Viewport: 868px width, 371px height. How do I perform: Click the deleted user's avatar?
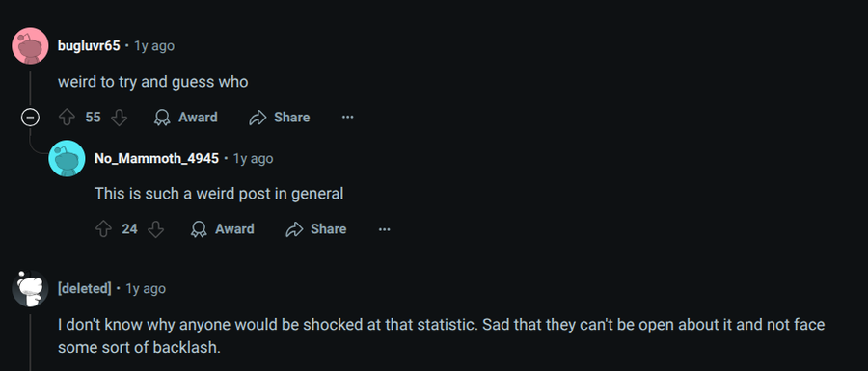[30, 289]
